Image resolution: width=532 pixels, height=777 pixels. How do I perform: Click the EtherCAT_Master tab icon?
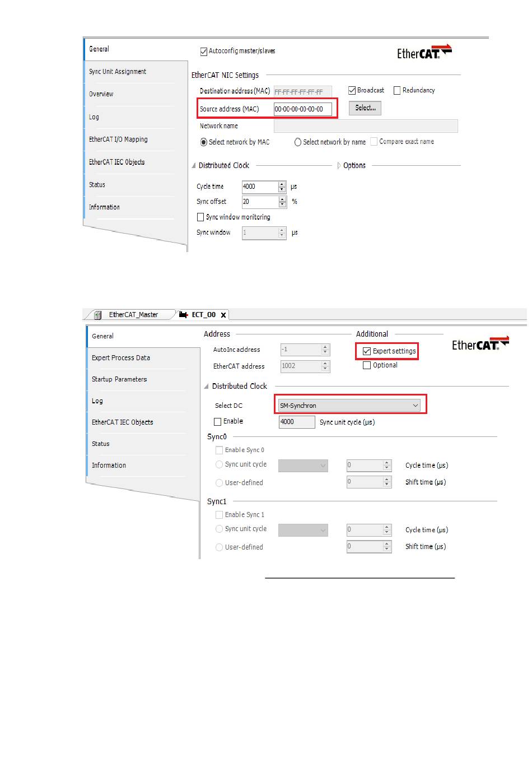pos(97,315)
